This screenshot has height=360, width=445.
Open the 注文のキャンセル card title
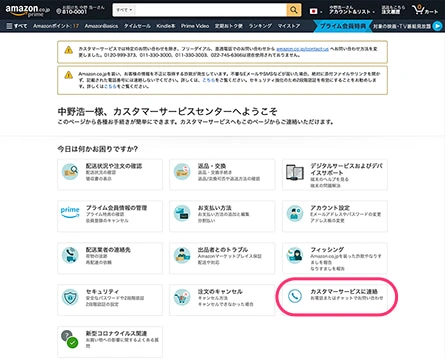pos(220,291)
